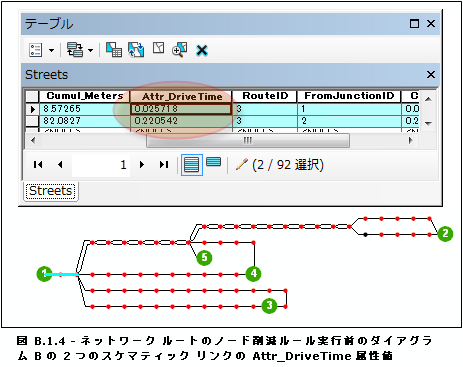Select the RouteID column header
This screenshot has width=463, height=367.
pos(265,96)
